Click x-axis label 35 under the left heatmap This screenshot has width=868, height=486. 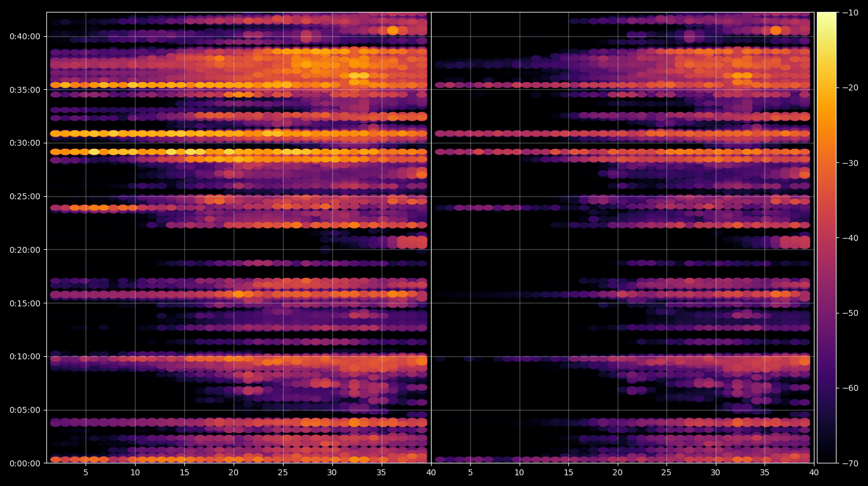(x=381, y=473)
